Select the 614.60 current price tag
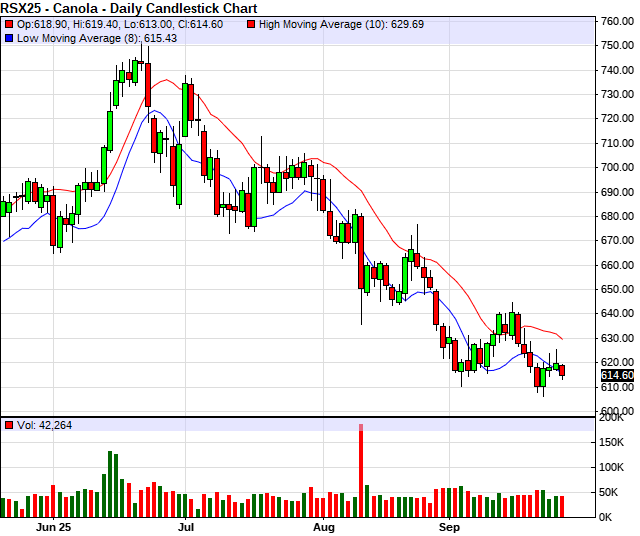 617,375
